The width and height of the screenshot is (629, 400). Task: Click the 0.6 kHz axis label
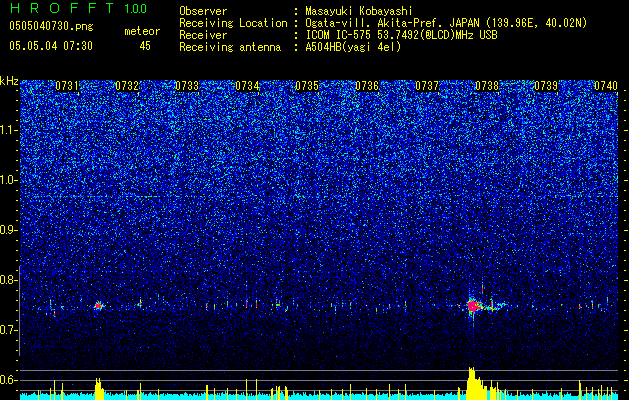[9, 380]
